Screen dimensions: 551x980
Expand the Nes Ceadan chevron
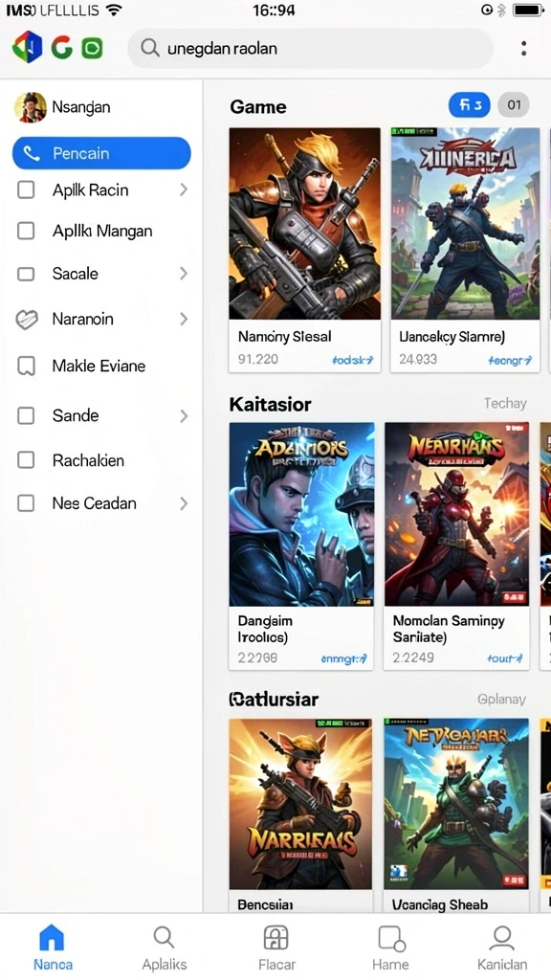184,503
